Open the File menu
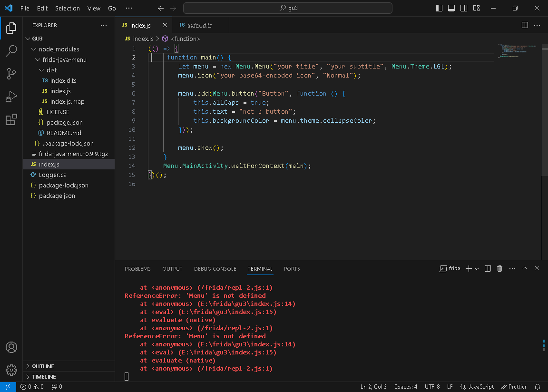Viewport: 548px width, 392px height. (x=25, y=8)
